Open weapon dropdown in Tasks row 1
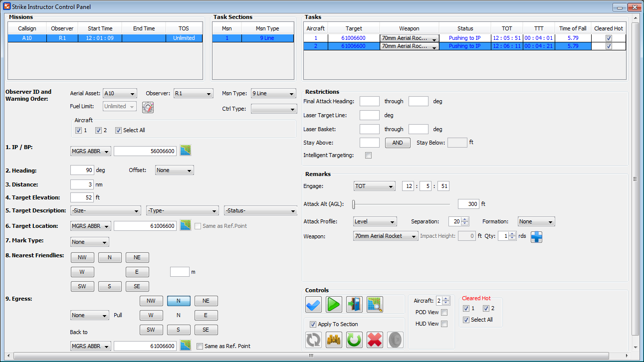This screenshot has width=644, height=362. pos(410,38)
